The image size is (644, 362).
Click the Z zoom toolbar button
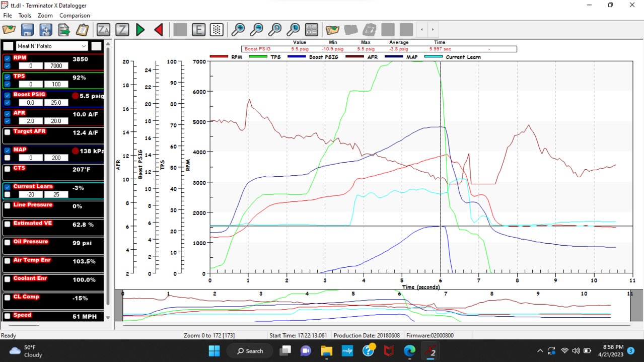coord(122,30)
